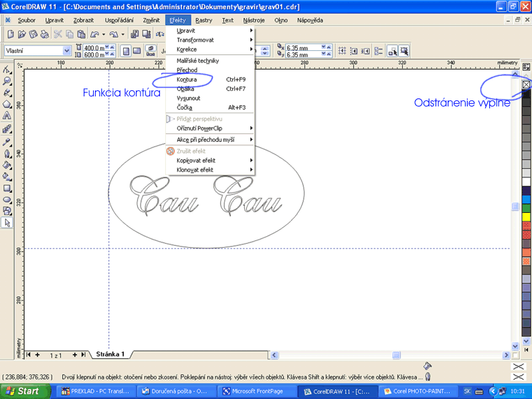Pick the green palette swatch

click(526, 208)
